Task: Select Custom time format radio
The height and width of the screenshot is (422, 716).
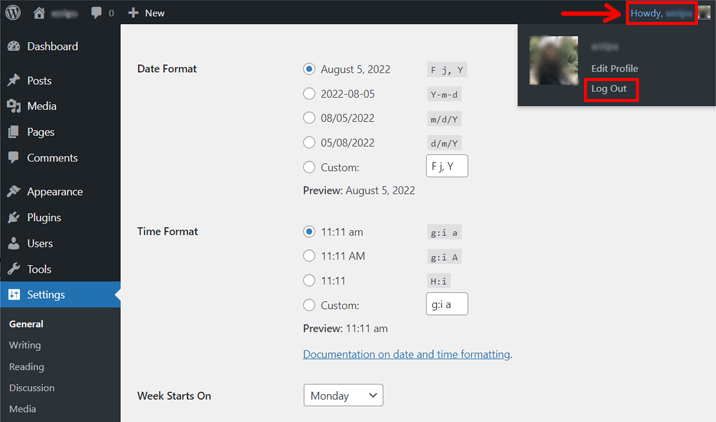Action: (309, 305)
